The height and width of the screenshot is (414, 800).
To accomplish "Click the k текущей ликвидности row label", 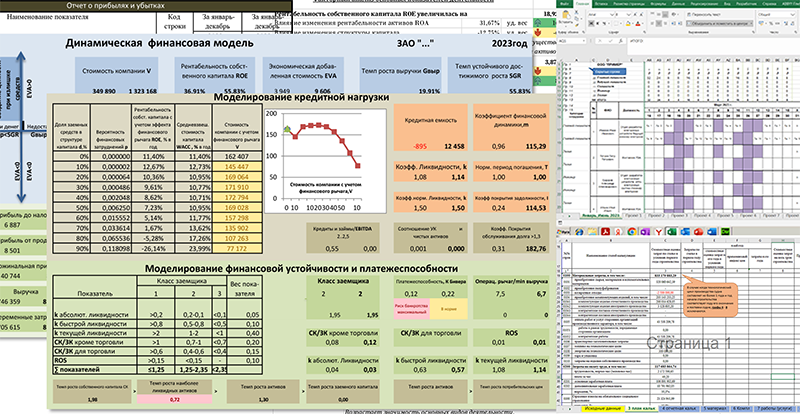I will (x=85, y=333).
